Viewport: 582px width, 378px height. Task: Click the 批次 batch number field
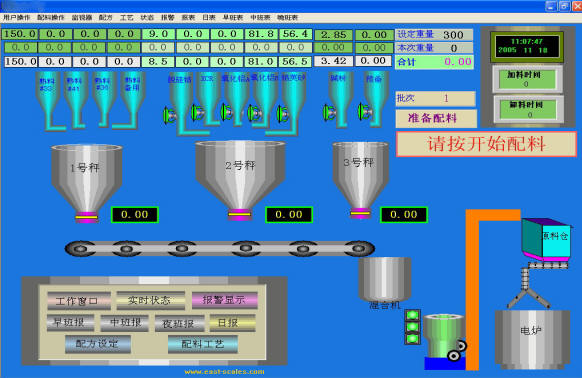[x=435, y=98]
